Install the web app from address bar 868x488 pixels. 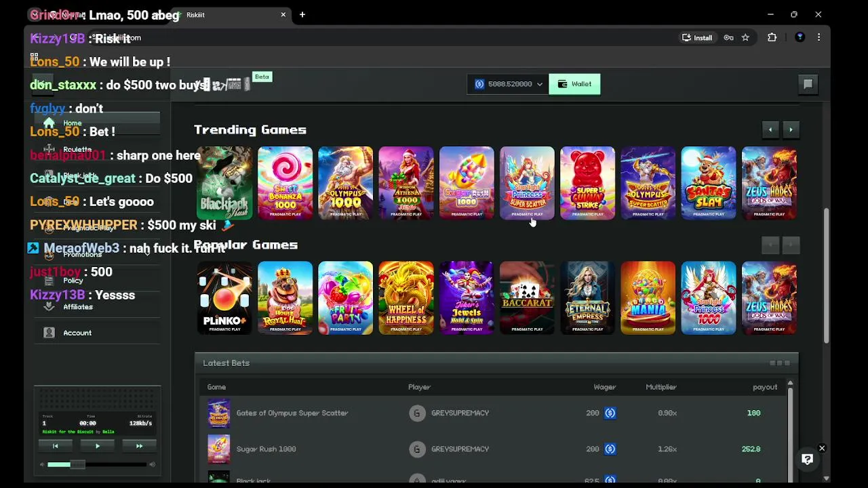point(697,38)
